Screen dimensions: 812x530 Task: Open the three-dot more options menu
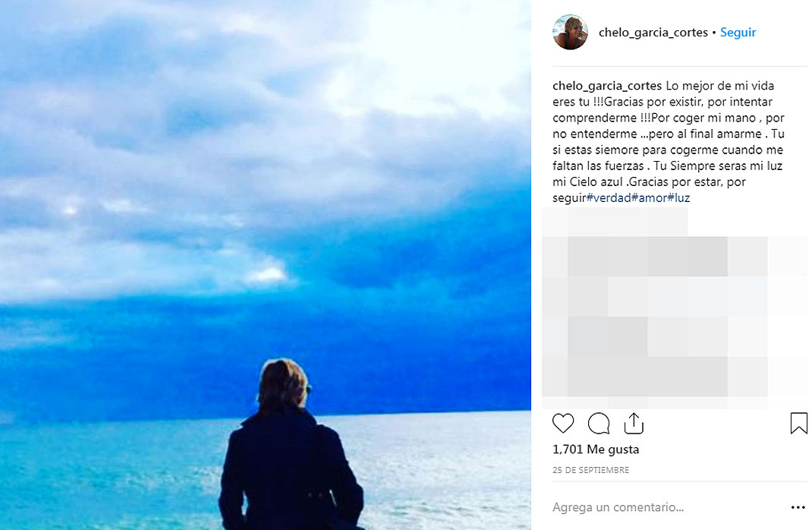[x=798, y=507]
